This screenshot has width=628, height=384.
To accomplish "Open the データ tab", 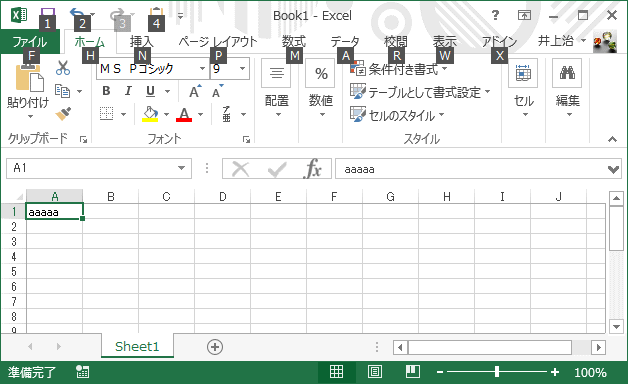I will tap(345, 41).
